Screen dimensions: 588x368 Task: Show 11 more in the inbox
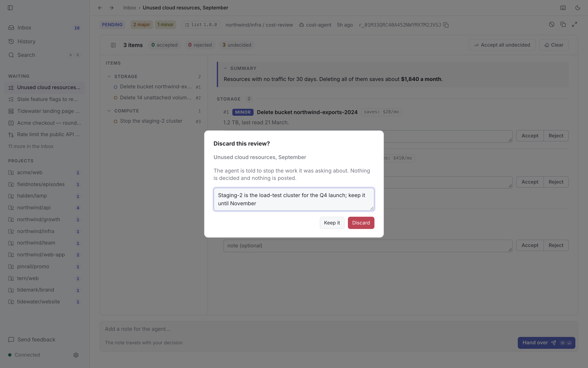(31, 146)
